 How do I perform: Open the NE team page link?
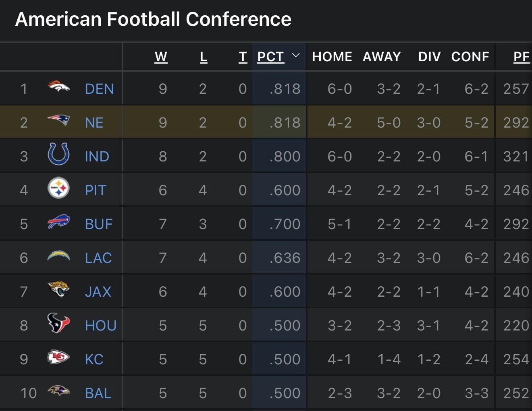tap(94, 122)
